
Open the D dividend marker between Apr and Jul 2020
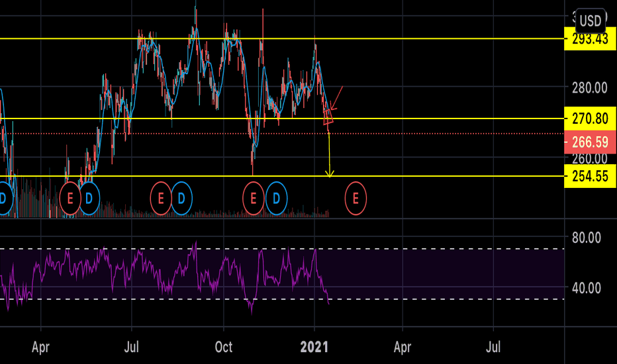coord(89,199)
